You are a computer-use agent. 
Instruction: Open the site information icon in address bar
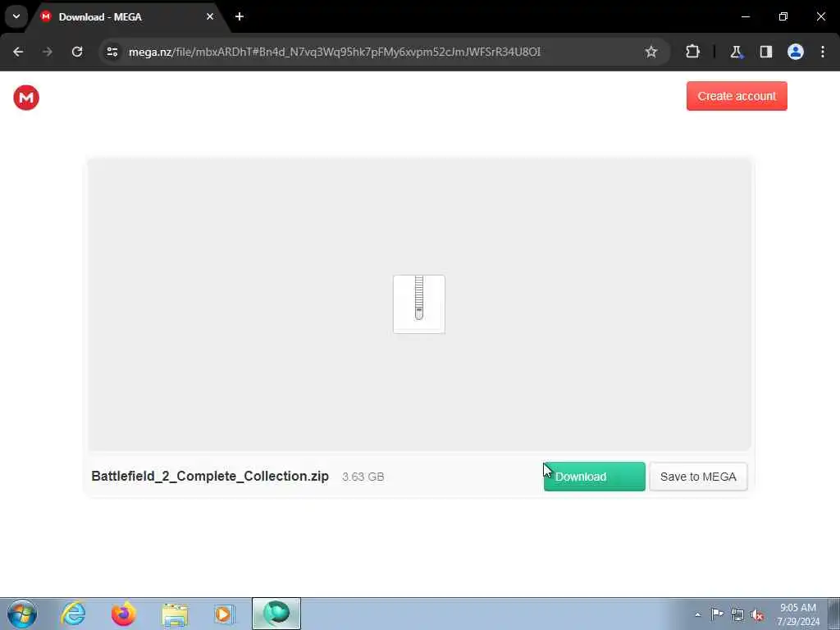[x=112, y=52]
